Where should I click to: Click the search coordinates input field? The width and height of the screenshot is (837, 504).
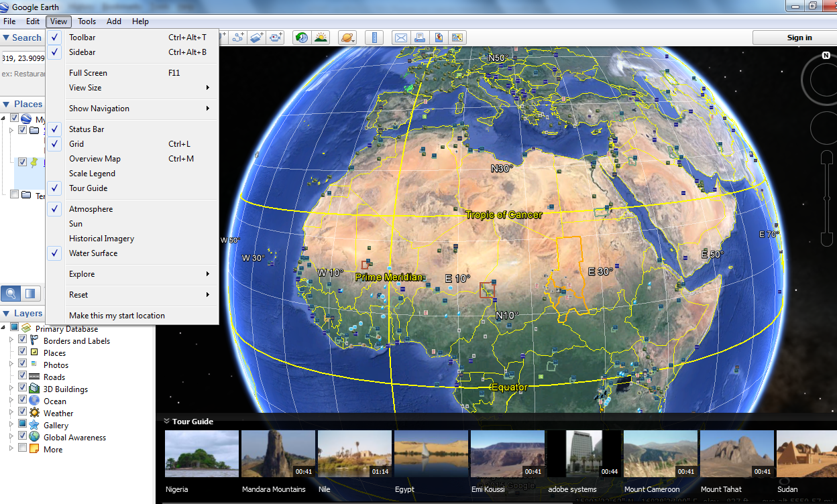23,58
